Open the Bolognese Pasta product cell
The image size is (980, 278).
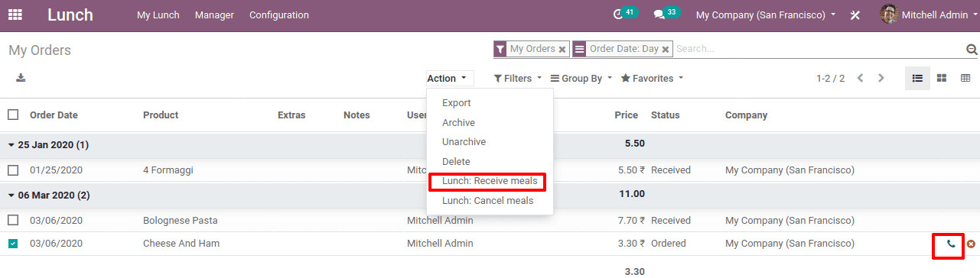click(x=181, y=220)
